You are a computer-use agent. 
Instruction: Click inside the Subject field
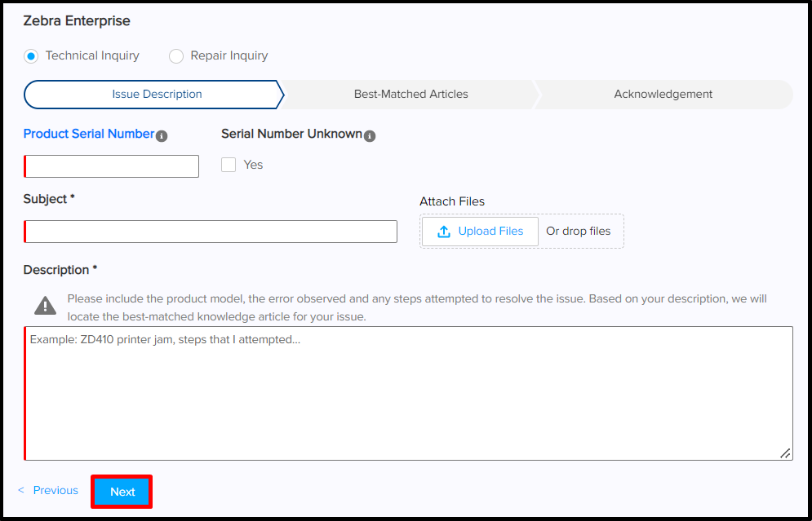[210, 232]
